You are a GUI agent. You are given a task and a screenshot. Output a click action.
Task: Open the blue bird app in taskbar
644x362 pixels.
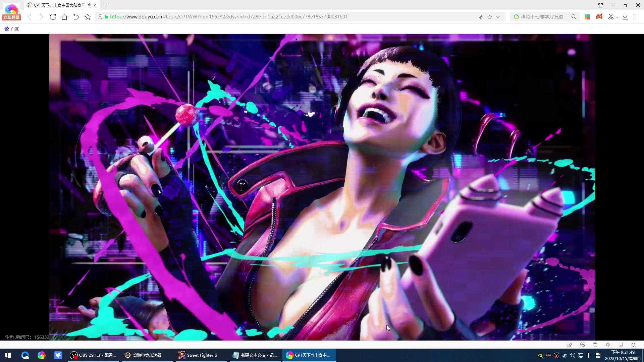[x=58, y=355]
